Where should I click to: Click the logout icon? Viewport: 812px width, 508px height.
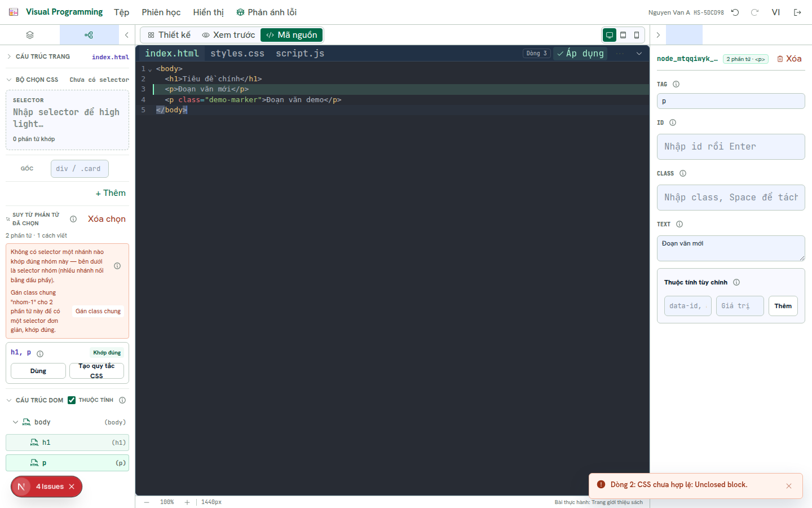[797, 12]
